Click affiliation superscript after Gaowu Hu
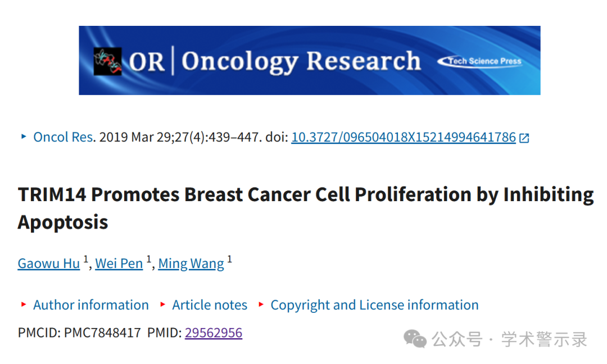 click(86, 259)
